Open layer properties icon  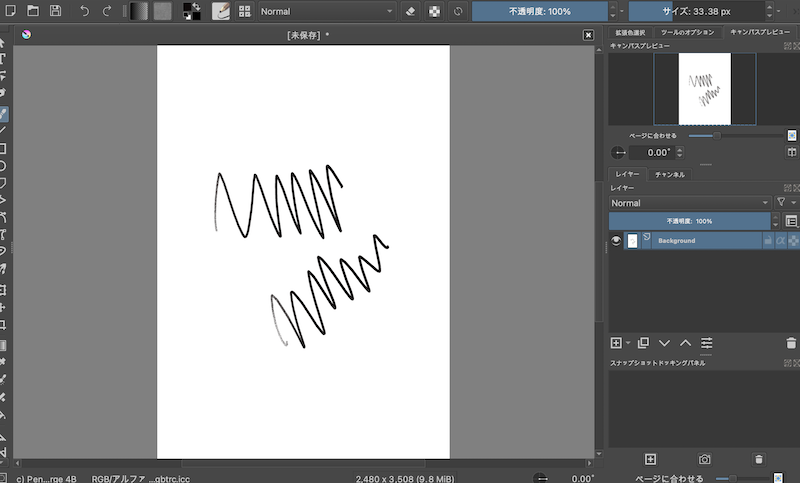click(x=706, y=343)
